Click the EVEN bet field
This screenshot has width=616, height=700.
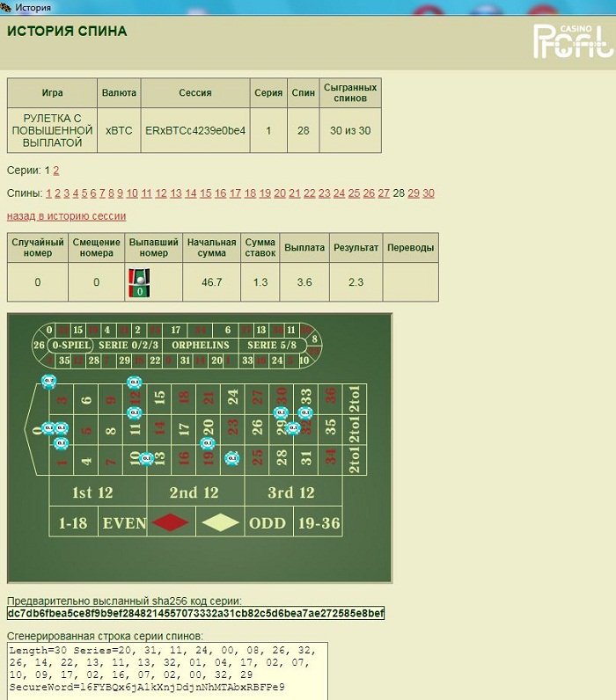pos(124,523)
